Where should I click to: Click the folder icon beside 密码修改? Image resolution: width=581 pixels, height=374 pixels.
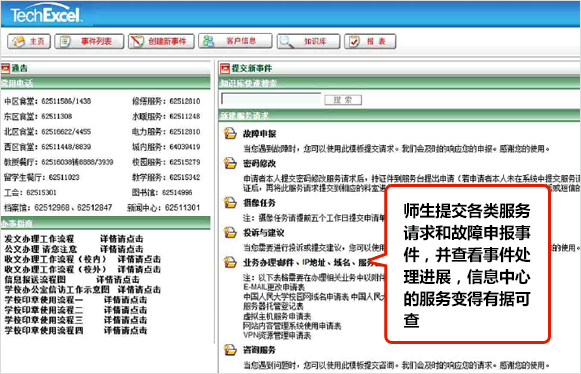(x=230, y=163)
